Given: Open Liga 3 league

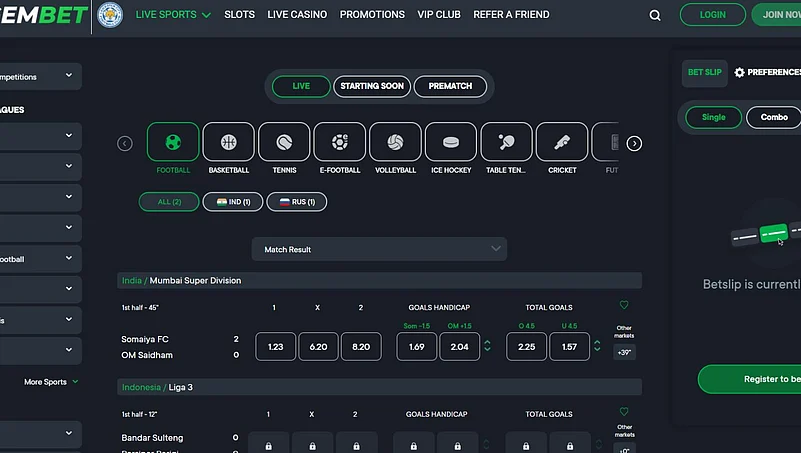Looking at the screenshot, I should 181,387.
